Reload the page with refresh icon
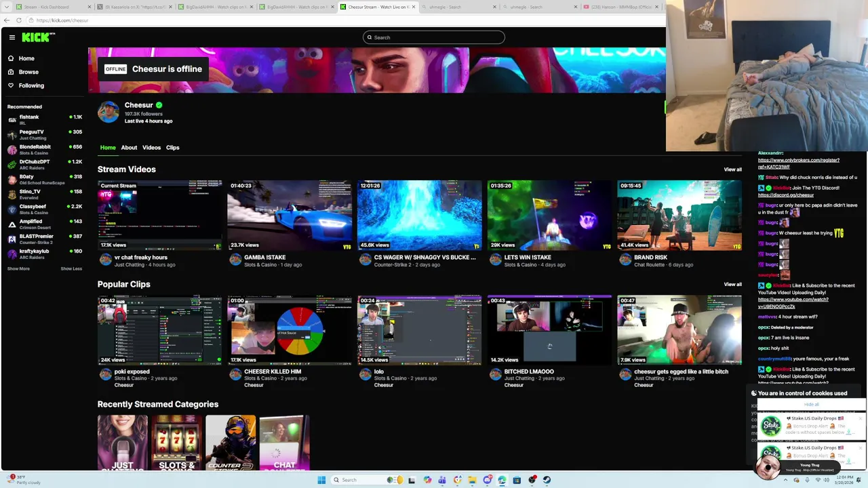Image resolution: width=868 pixels, height=488 pixels. 19,20
